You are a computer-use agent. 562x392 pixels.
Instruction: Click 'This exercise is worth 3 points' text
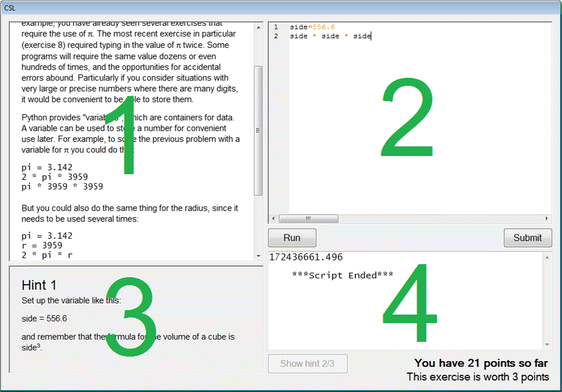(x=478, y=377)
